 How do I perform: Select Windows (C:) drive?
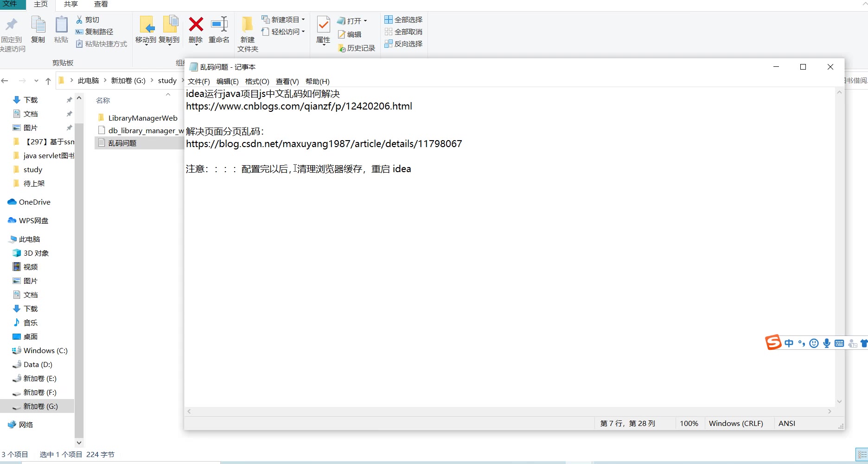[40, 350]
